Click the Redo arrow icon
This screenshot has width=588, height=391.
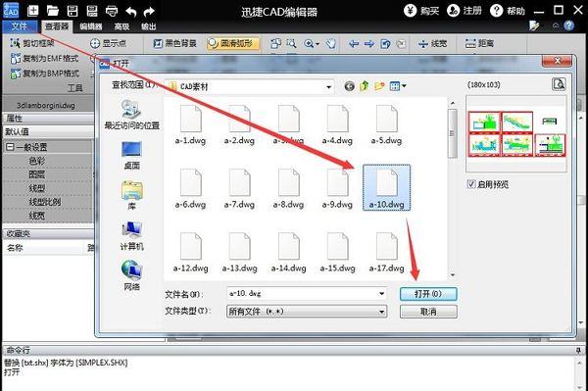[x=149, y=11]
